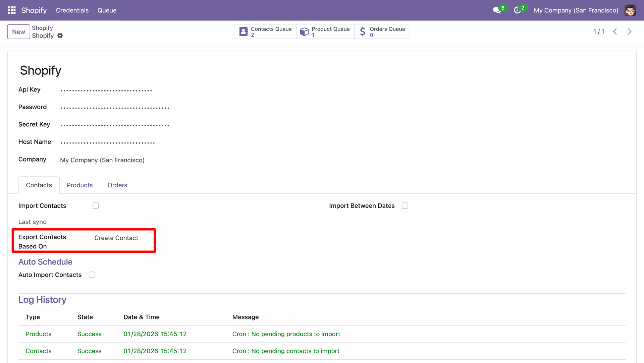
Task: Open the messages conversation icon
Action: (x=496, y=10)
